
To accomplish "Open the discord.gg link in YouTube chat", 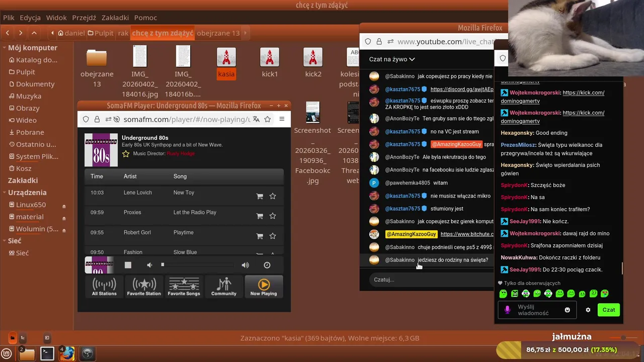I will 462,89.
